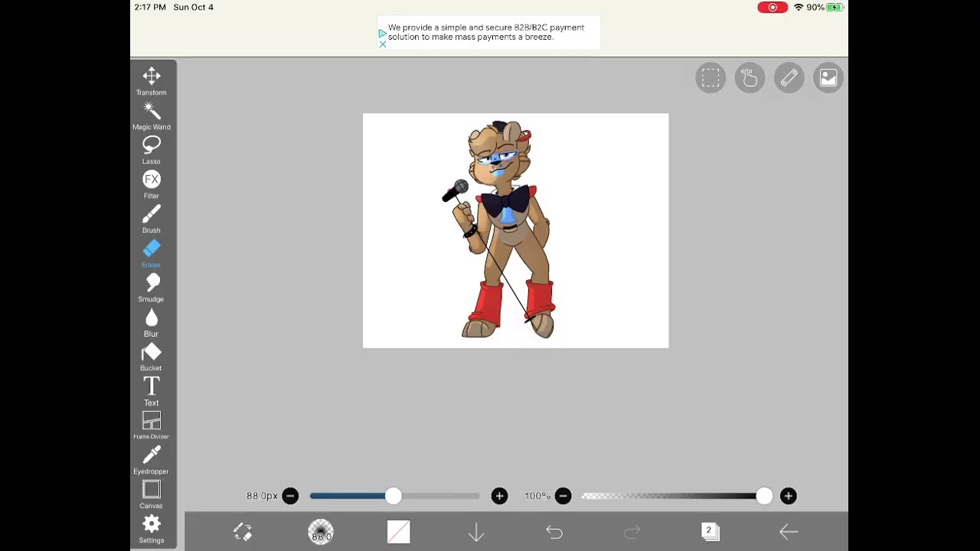Open the layers panel showing 2
The image size is (980, 551).
(710, 532)
